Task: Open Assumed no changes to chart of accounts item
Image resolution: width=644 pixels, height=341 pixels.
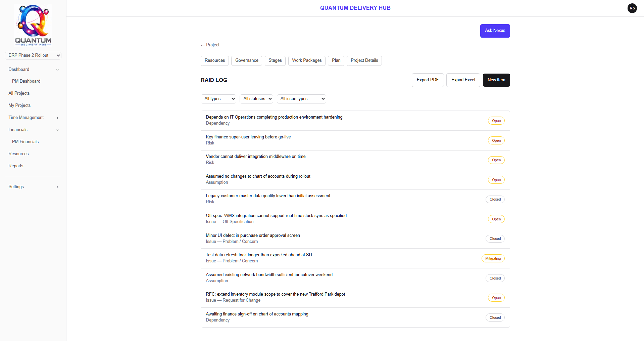Action: 355,180
